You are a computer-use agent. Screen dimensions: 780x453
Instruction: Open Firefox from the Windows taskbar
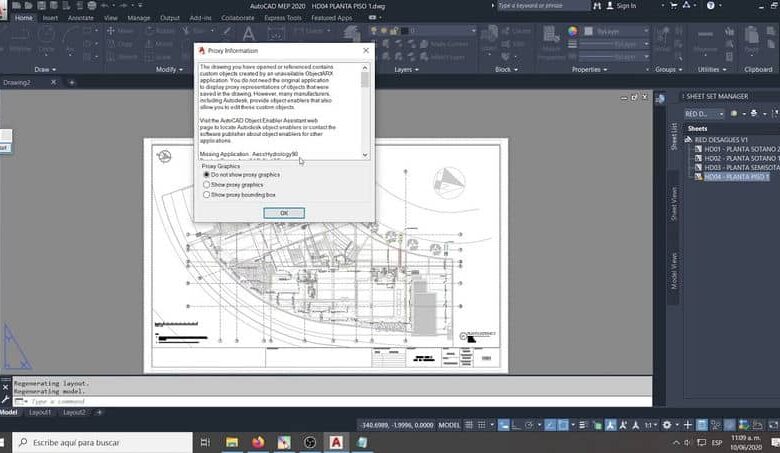258,442
